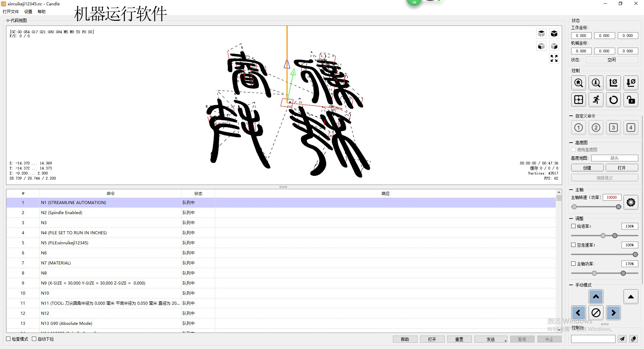Viewport: 644px width, 349px height.
Task: Click the bottom 帮助 help button
Action: pyautogui.click(x=405, y=339)
